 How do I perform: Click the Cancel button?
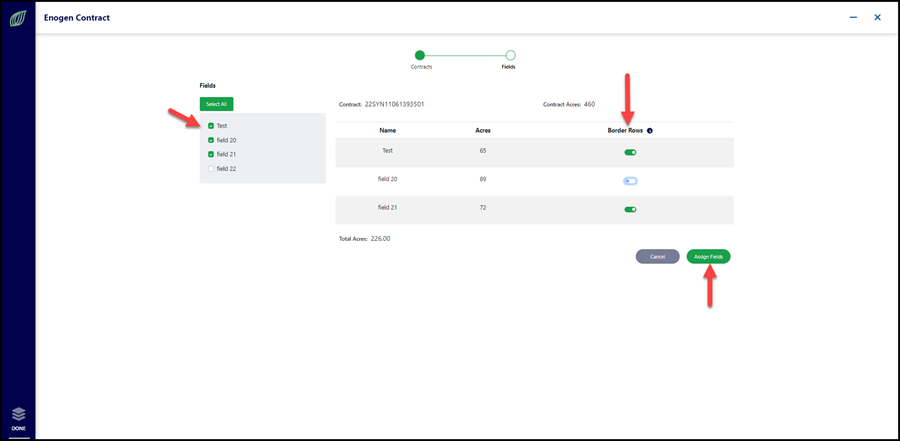(657, 257)
